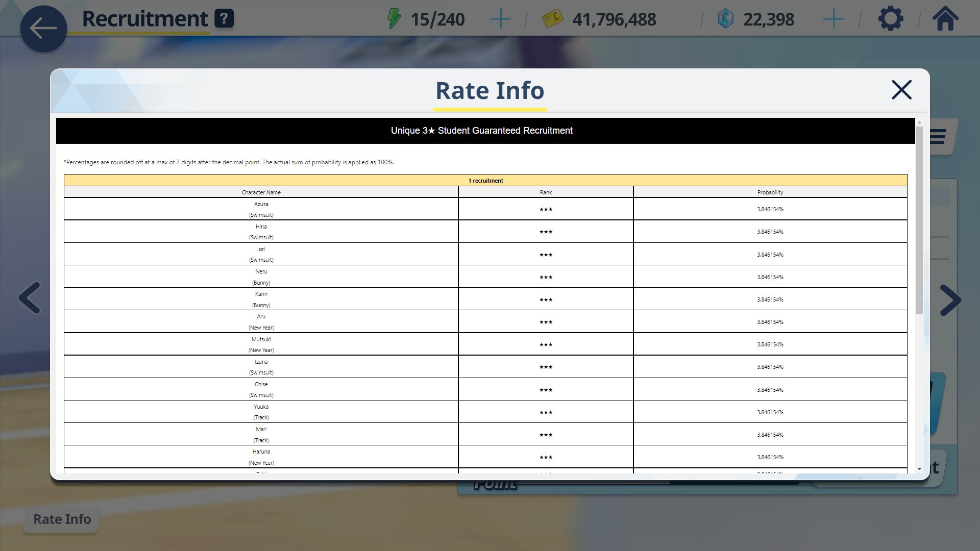980x551 pixels.
Task: Click the rate table scrollbar thumb
Action: click(x=919, y=219)
